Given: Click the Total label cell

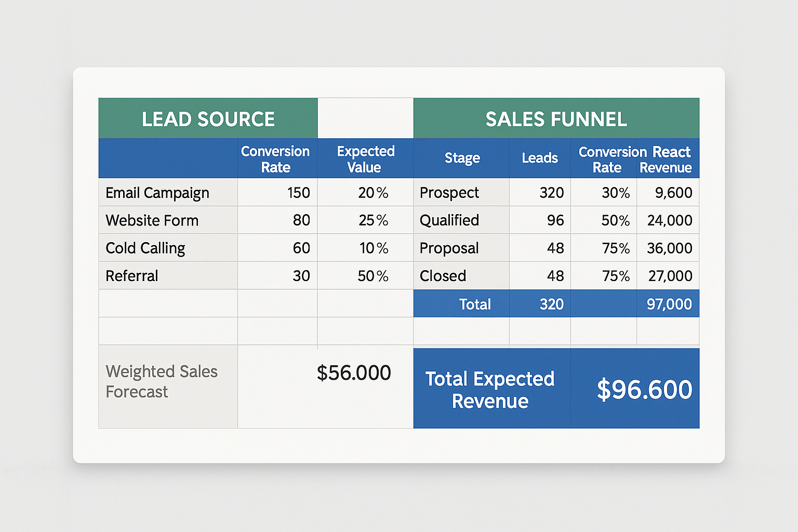Looking at the screenshot, I should (461, 303).
